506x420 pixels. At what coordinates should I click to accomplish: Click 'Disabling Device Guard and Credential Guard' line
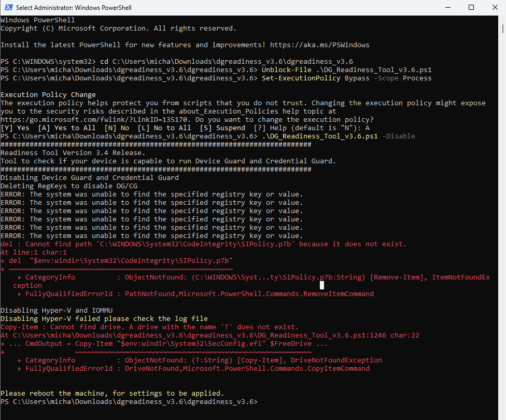coord(89,177)
